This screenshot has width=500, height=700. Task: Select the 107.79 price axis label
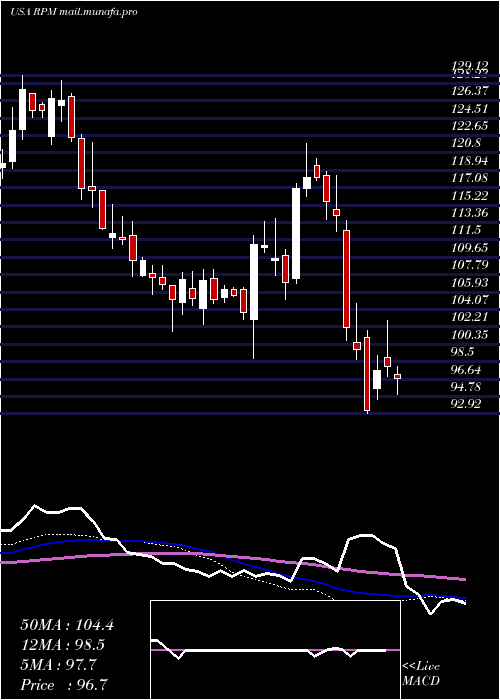pos(469,265)
